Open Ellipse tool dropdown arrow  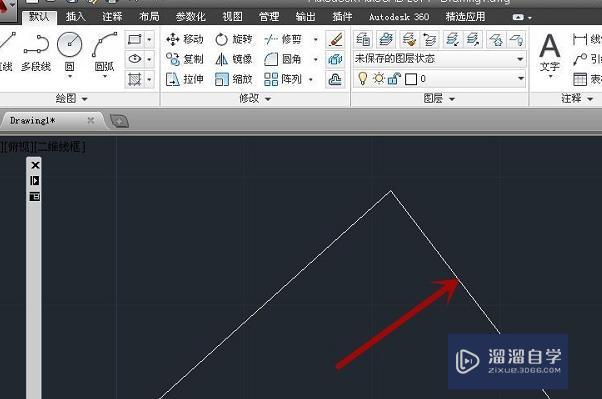coord(149,59)
